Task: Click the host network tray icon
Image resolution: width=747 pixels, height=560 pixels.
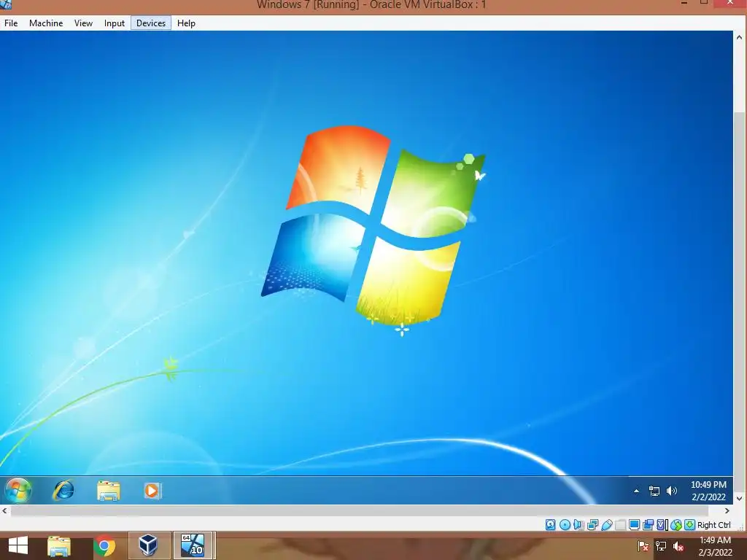Action: pos(661,546)
